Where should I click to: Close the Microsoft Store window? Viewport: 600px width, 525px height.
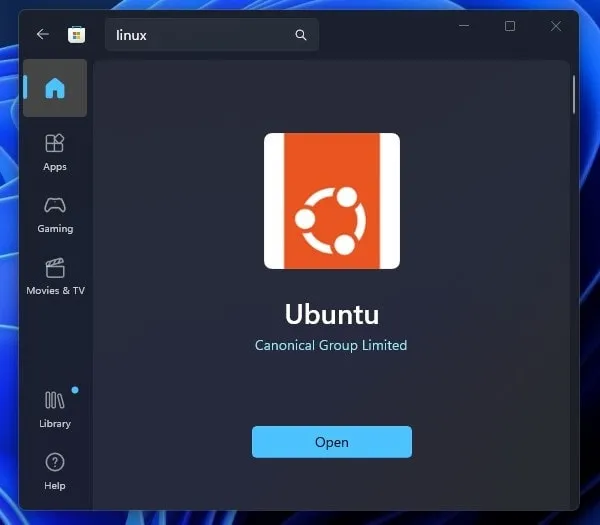pos(556,26)
